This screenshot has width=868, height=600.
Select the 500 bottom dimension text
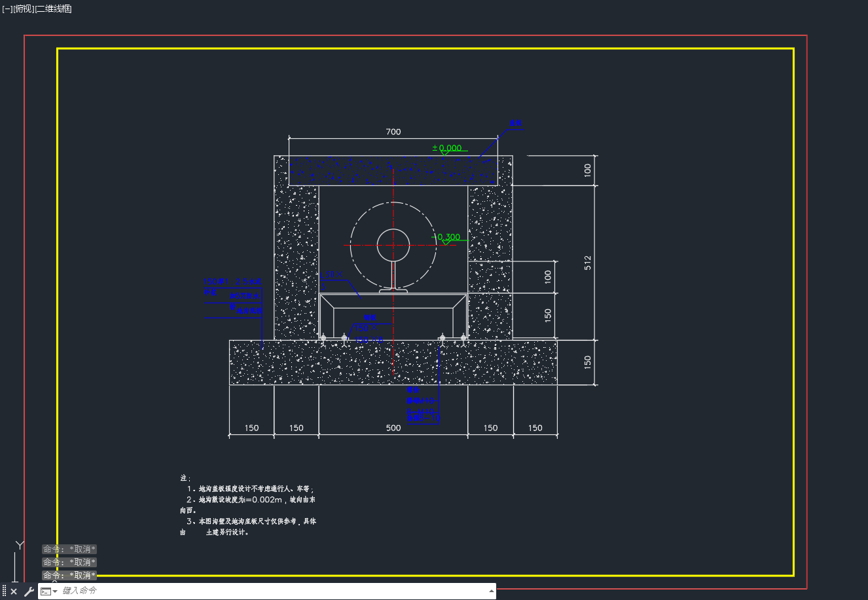[393, 428]
